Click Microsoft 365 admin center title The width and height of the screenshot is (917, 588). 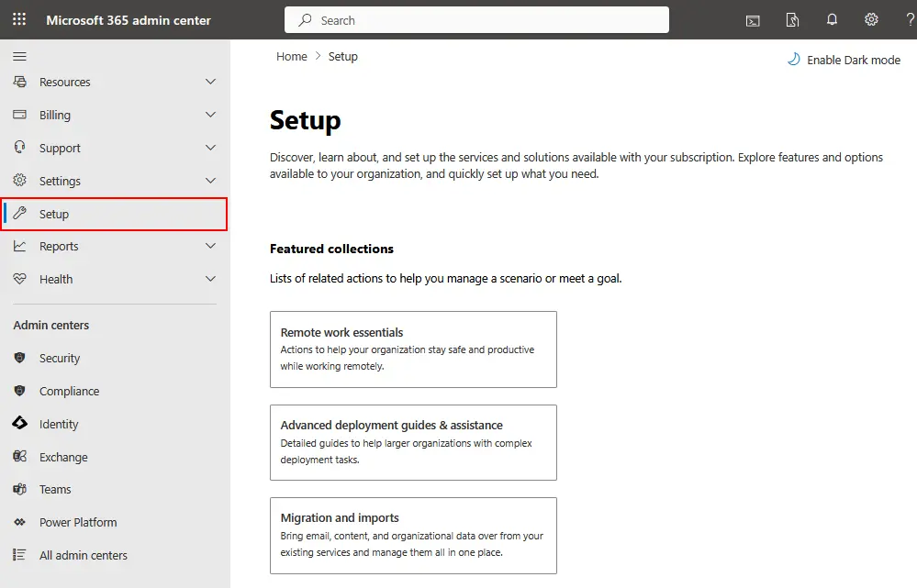click(x=129, y=20)
